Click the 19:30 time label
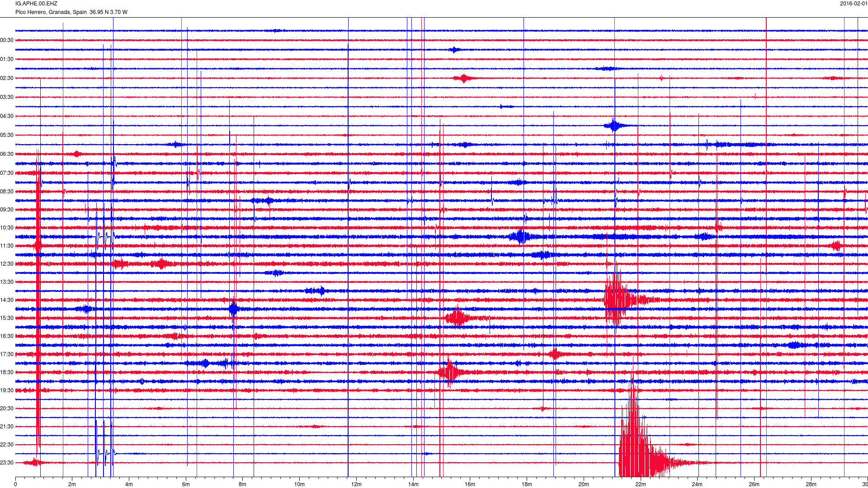Viewport: 868px width, 488px height. coord(7,390)
